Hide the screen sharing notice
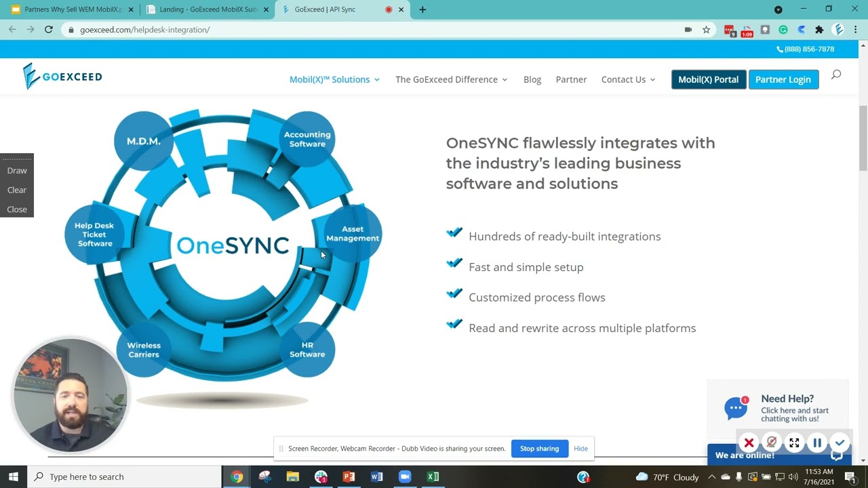This screenshot has width=868, height=488. click(580, 449)
